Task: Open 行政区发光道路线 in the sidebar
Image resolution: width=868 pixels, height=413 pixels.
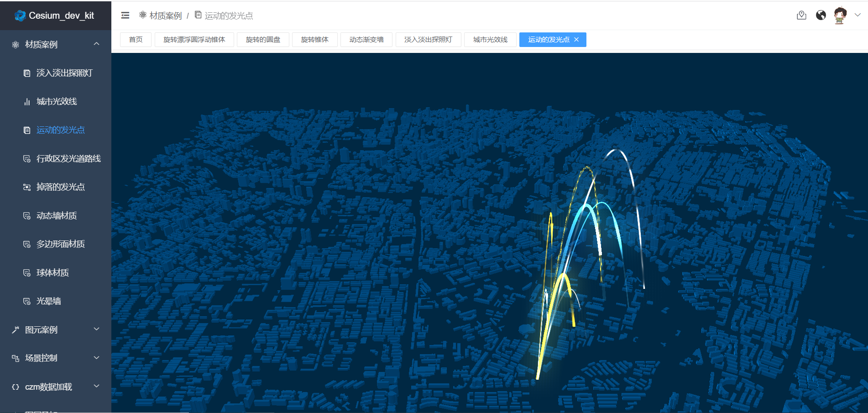Action: (56, 159)
